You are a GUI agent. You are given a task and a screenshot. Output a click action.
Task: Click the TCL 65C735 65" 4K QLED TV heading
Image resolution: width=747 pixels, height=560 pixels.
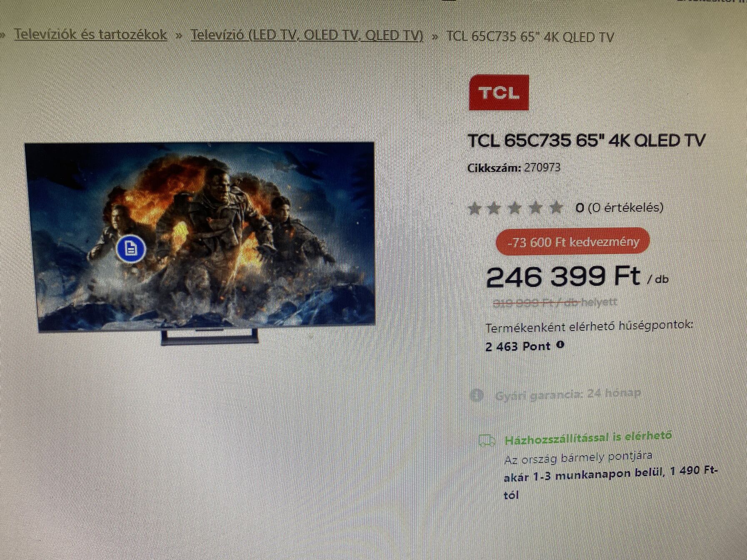coord(587,141)
